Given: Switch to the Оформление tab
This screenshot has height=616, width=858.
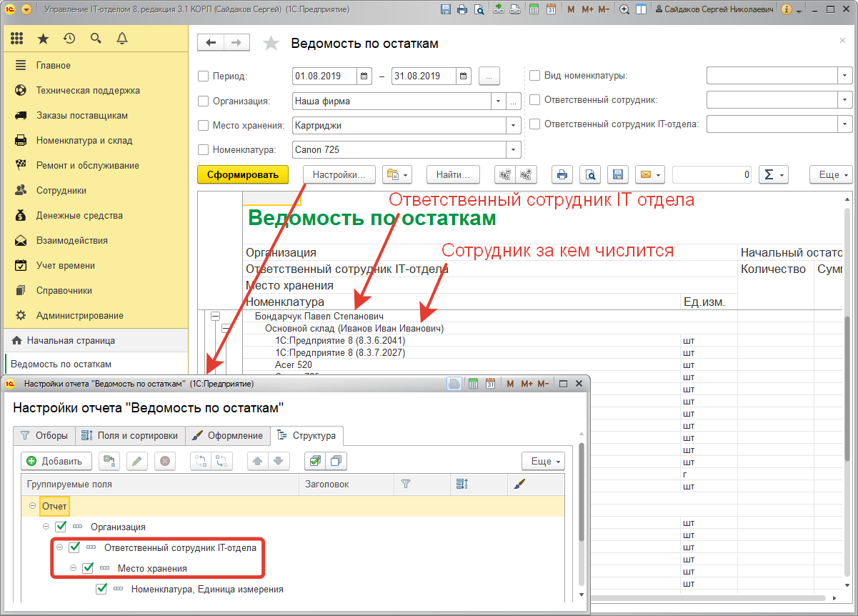Looking at the screenshot, I should [228, 435].
